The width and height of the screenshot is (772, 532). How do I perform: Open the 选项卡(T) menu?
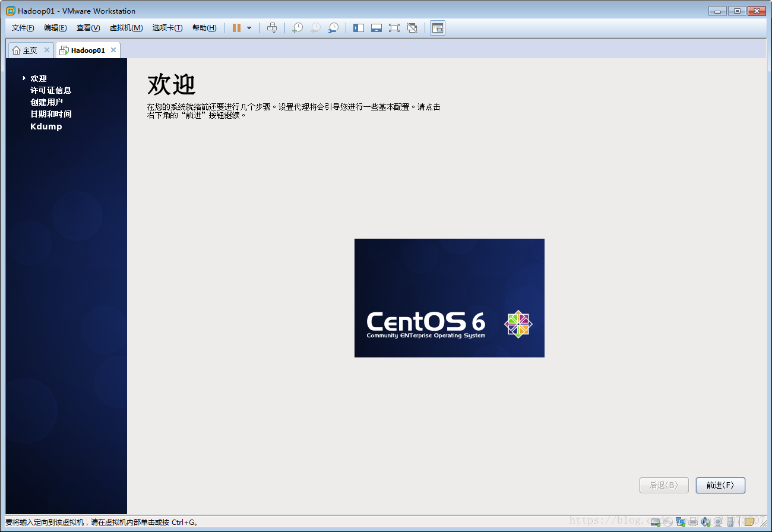pyautogui.click(x=167, y=28)
